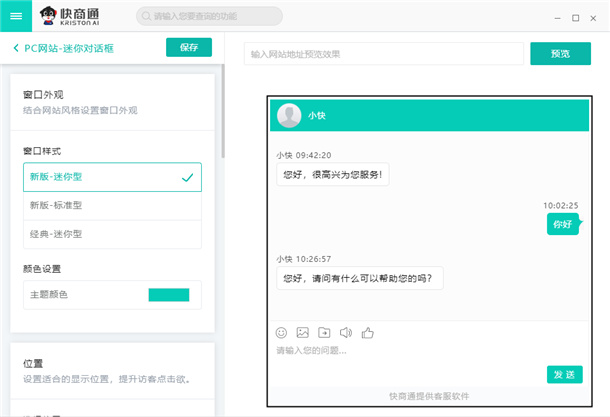The width and height of the screenshot is (610, 417).
Task: Click the emoji smiley icon in chat toolbar
Action: (x=282, y=332)
